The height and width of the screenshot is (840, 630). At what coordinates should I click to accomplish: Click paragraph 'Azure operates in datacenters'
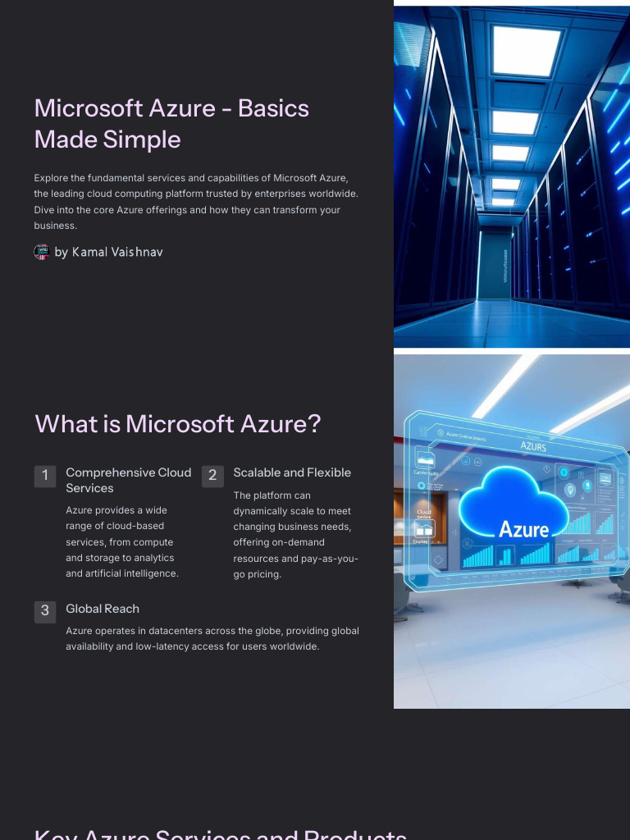click(x=212, y=638)
